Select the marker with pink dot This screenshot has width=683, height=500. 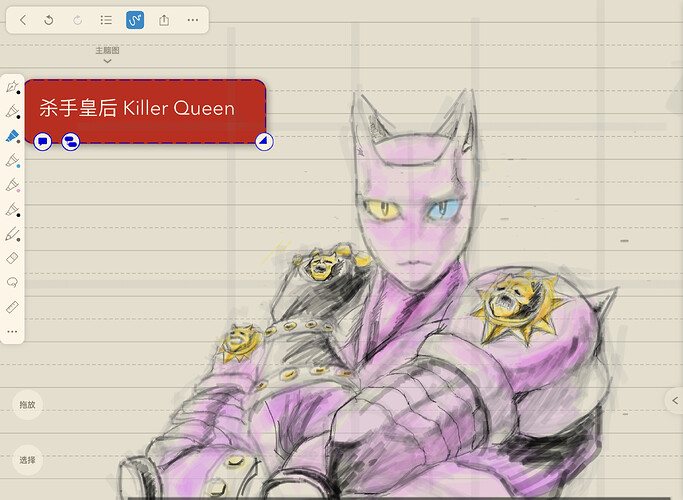click(12, 185)
